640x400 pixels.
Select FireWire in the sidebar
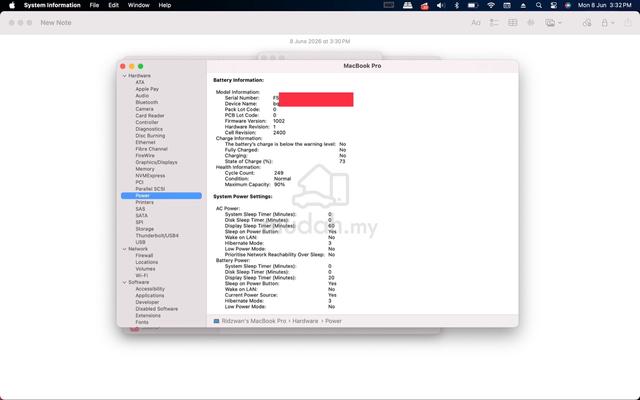pos(145,156)
